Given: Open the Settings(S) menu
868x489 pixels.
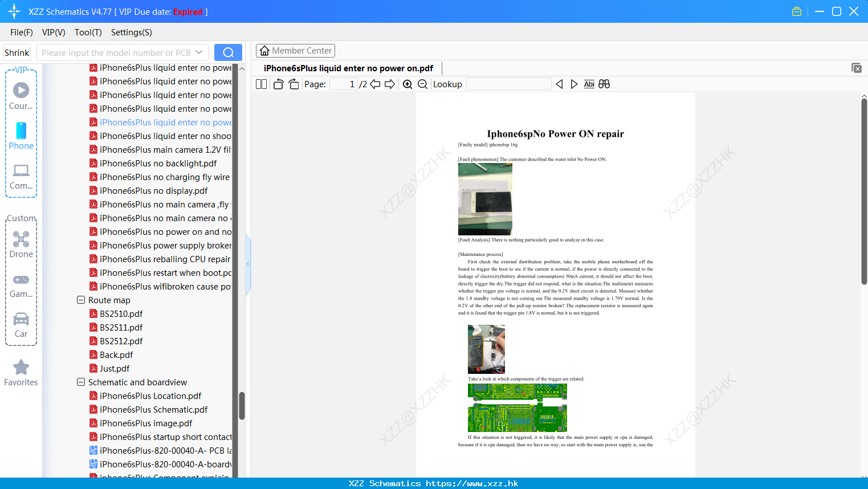Looking at the screenshot, I should [132, 32].
